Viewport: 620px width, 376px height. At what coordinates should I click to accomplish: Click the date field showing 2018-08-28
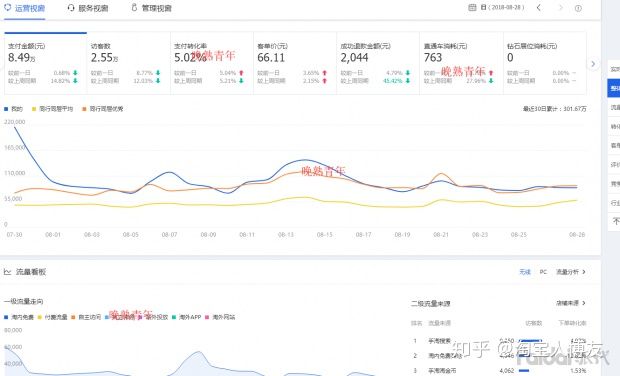503,8
